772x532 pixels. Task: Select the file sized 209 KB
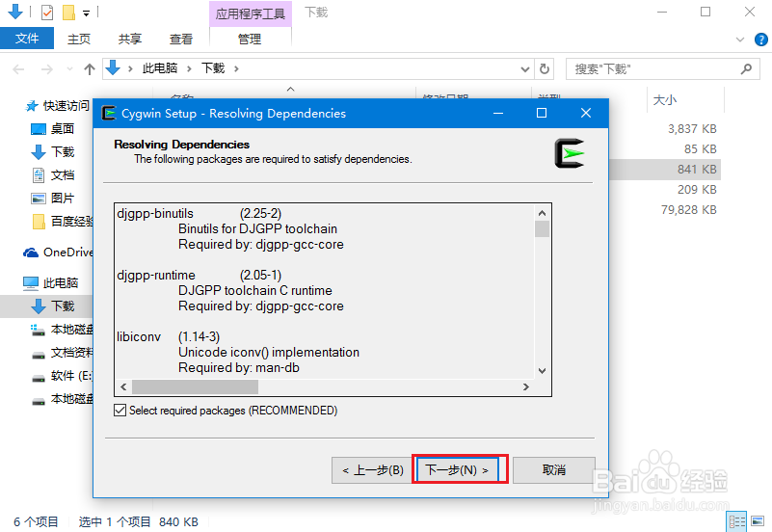tap(697, 190)
